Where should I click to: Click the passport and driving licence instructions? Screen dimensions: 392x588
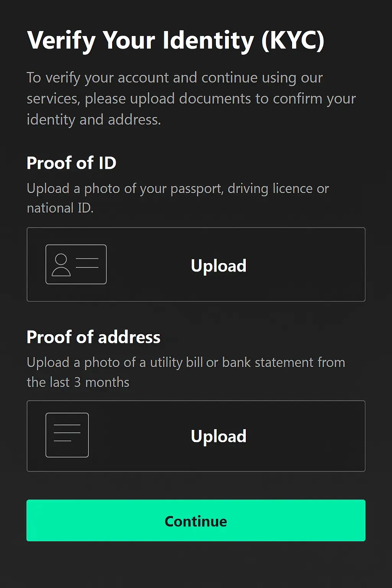(178, 189)
